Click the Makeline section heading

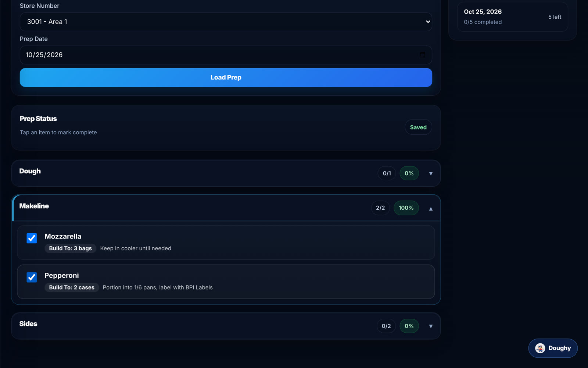coord(34,206)
